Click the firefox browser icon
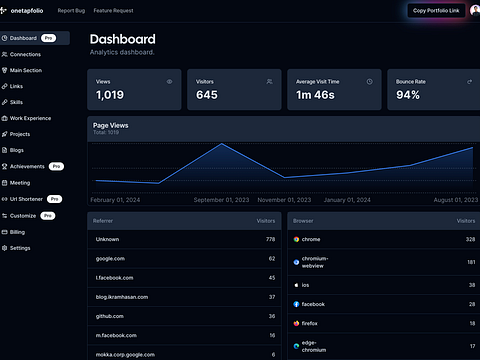Viewport: 480px width, 360px height. click(x=296, y=323)
